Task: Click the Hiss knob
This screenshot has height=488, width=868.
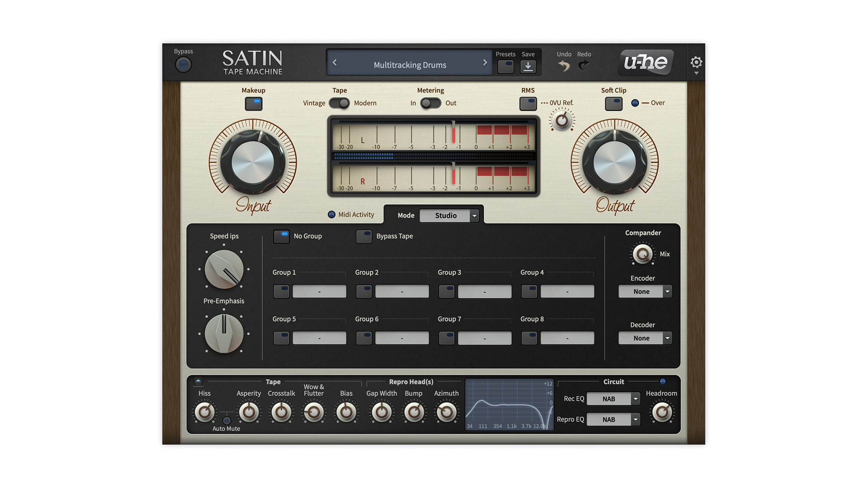Action: pos(204,412)
